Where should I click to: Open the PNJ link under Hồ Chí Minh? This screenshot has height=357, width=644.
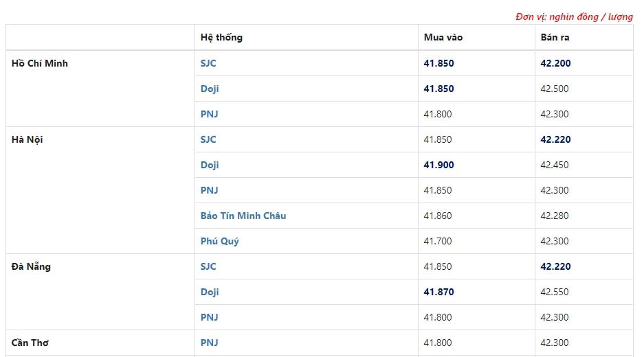click(209, 114)
